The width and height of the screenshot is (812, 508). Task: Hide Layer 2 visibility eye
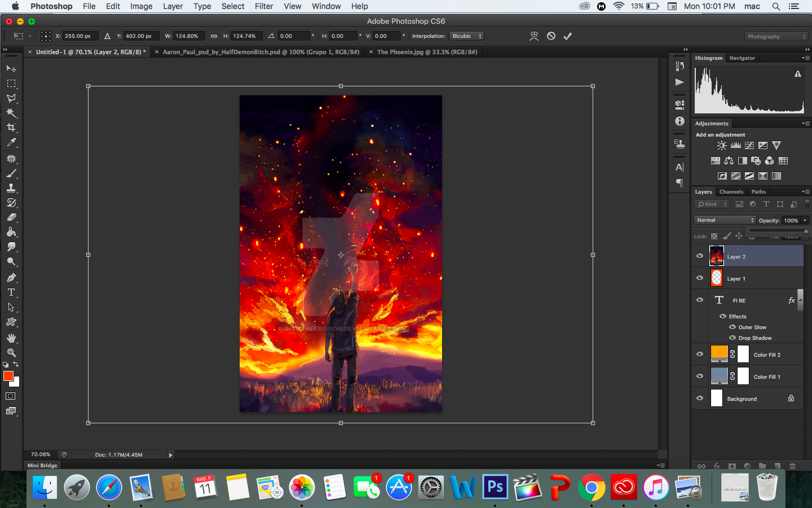[700, 256]
